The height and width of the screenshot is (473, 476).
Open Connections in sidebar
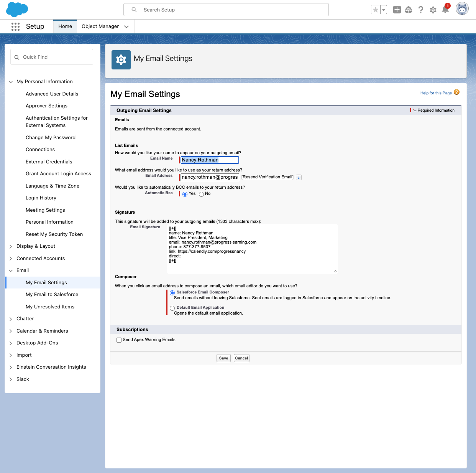40,149
